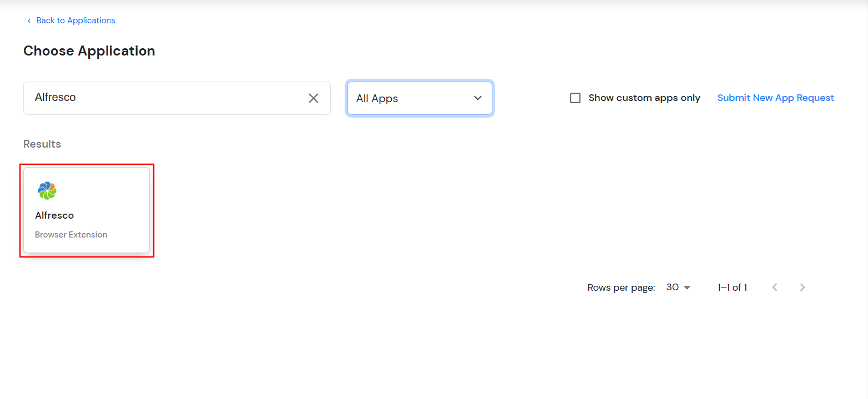Click the Choose Application heading

click(89, 51)
